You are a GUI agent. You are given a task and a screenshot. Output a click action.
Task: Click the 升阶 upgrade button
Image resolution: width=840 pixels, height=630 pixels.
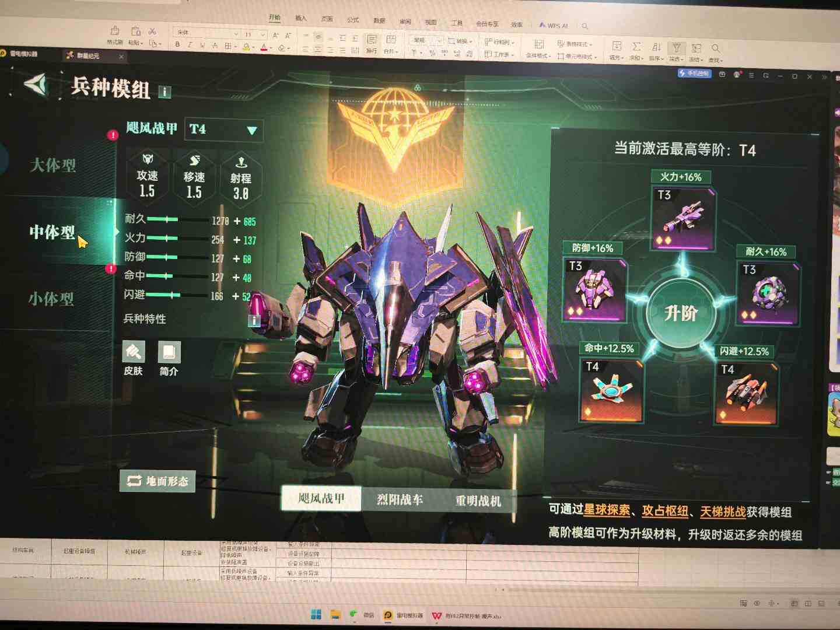pos(681,313)
